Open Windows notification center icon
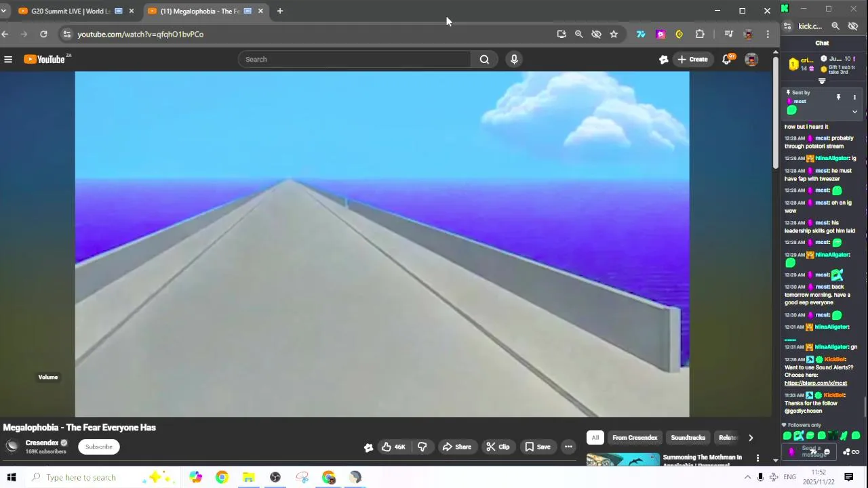 [848, 477]
